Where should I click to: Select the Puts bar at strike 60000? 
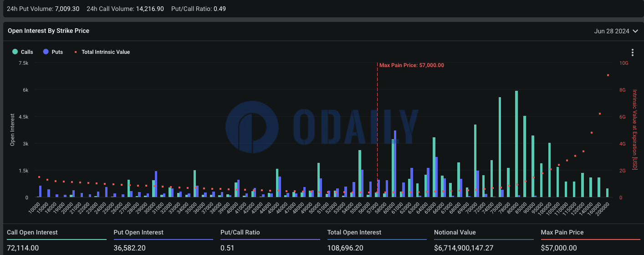click(x=395, y=164)
